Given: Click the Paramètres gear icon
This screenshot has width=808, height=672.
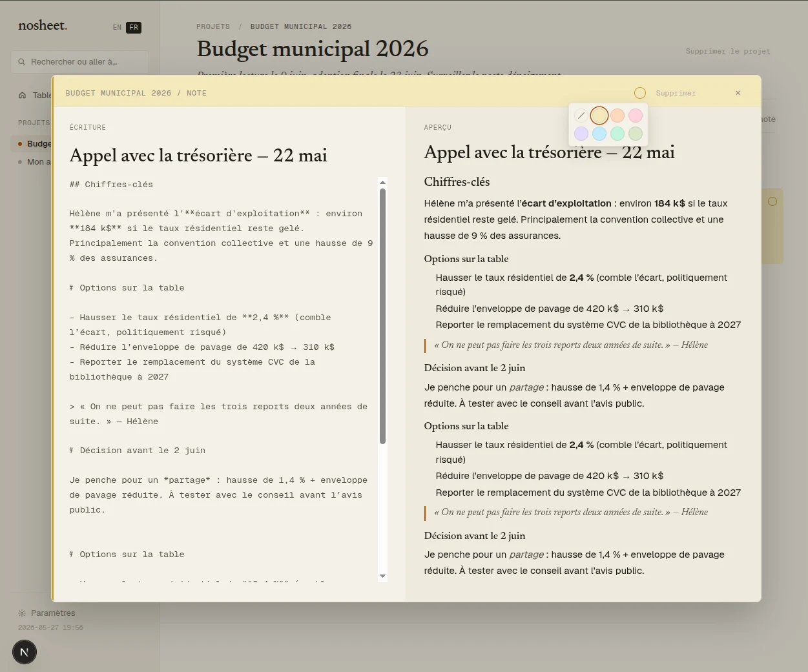Looking at the screenshot, I should 22,613.
